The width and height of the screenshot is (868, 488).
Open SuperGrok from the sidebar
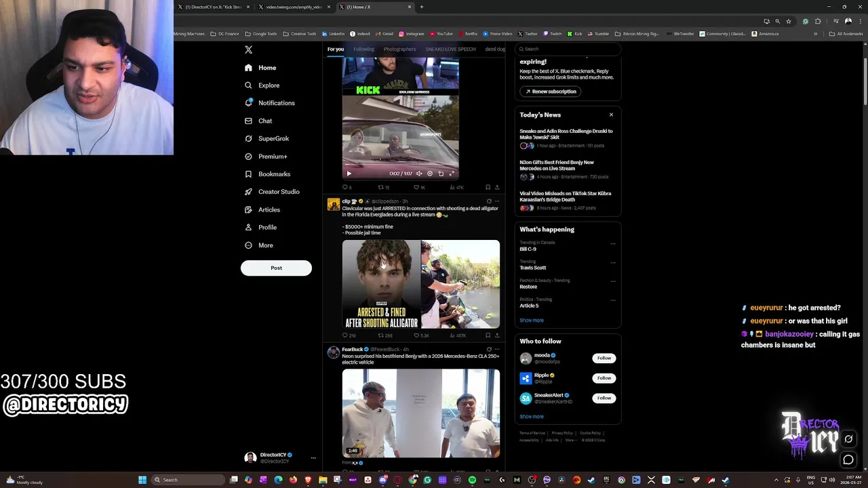[x=267, y=138]
